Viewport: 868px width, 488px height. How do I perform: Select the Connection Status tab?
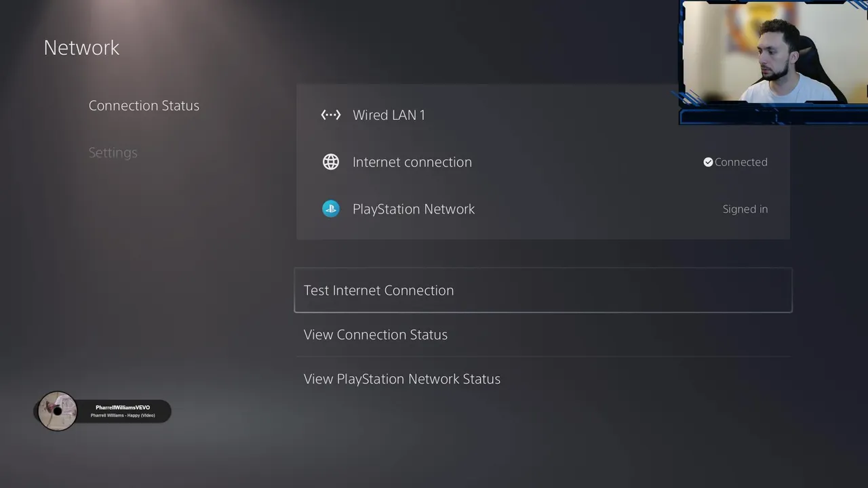(x=144, y=106)
